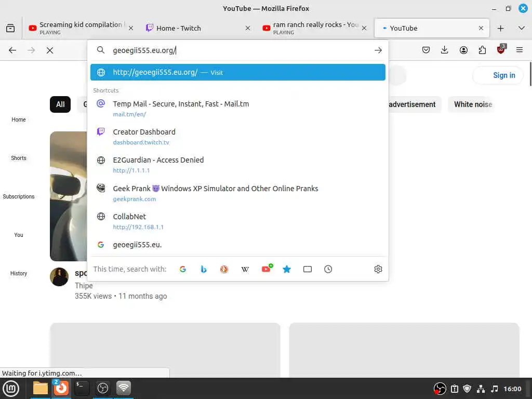Open Temp Mail - Mail.tm shortcut
Screen dimensions: 532x399
(238, 109)
